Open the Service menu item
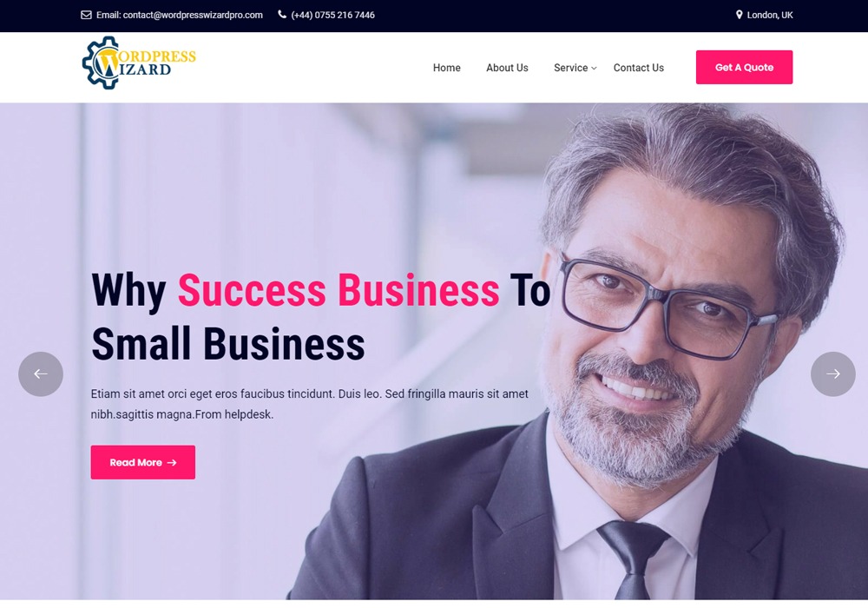Image resolution: width=868 pixels, height=608 pixels. click(571, 68)
